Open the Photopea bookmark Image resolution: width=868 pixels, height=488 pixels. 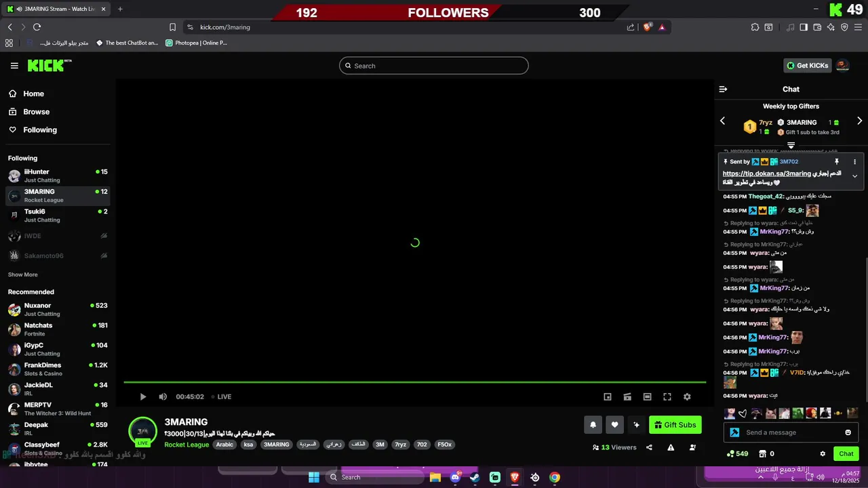[197, 43]
